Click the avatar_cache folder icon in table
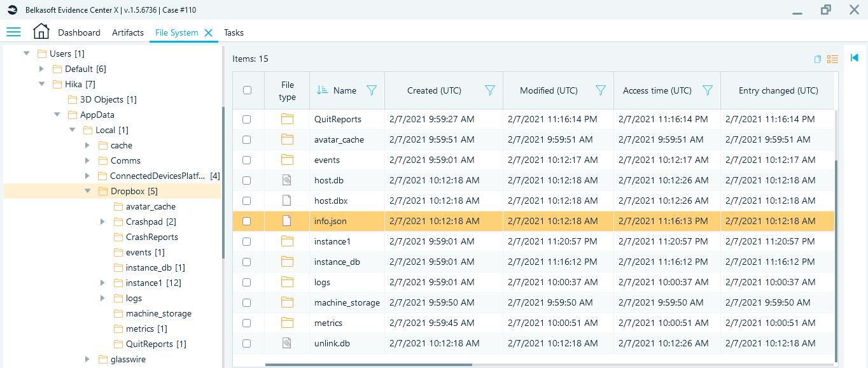 pyautogui.click(x=287, y=139)
